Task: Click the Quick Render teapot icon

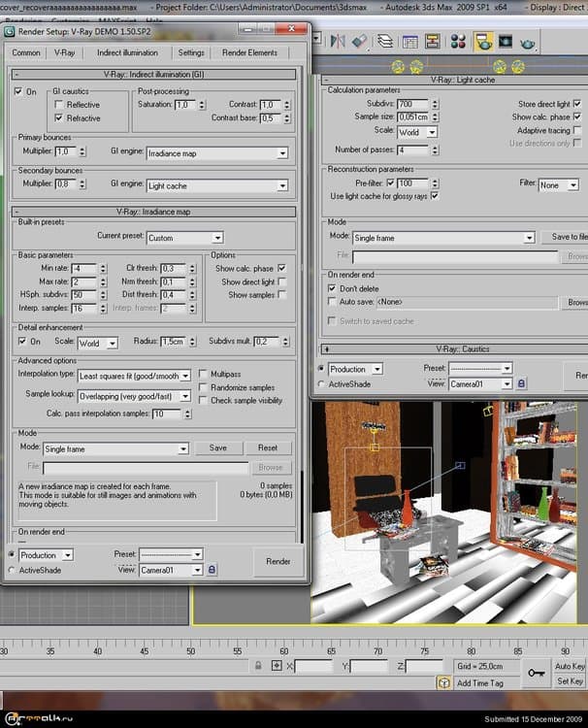Action: (x=528, y=42)
